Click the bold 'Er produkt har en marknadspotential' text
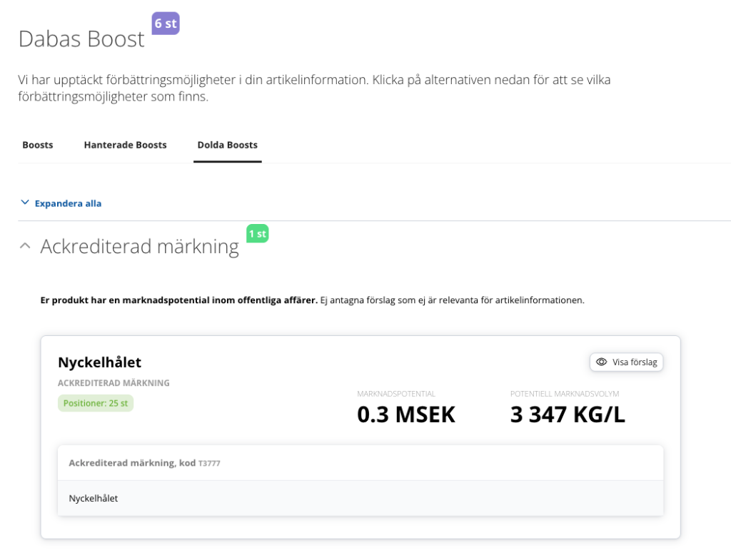This screenshot has width=731, height=560. point(179,300)
